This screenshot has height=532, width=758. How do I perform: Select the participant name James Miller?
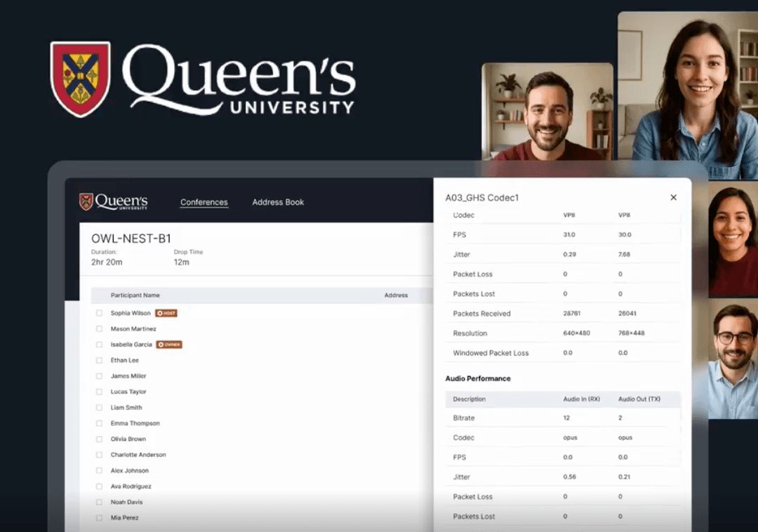point(128,376)
